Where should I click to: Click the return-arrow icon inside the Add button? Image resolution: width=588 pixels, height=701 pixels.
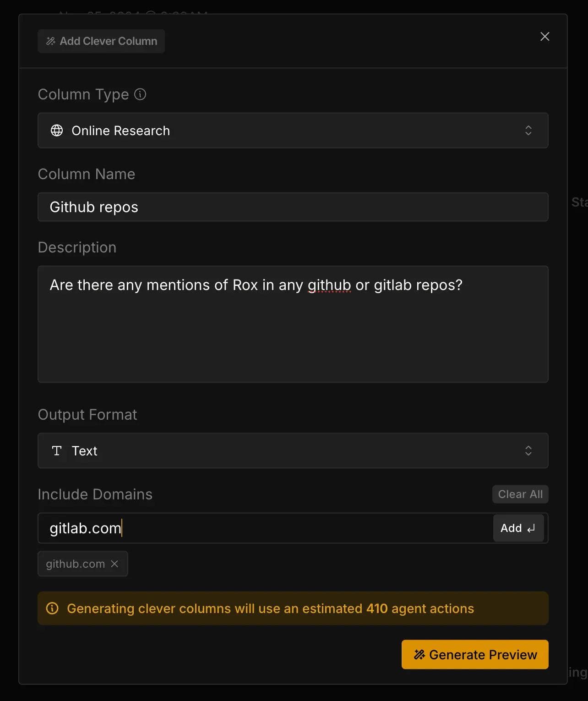(530, 528)
